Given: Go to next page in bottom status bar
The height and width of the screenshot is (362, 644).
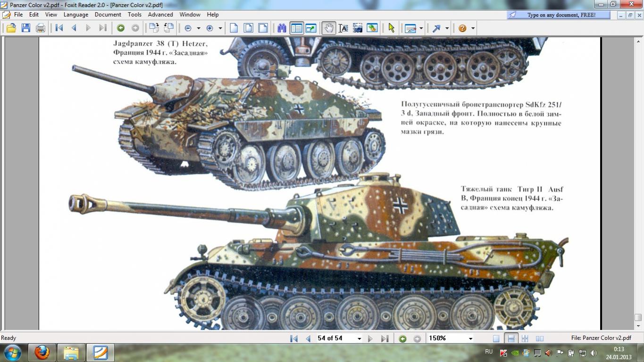Looking at the screenshot, I should (x=370, y=338).
